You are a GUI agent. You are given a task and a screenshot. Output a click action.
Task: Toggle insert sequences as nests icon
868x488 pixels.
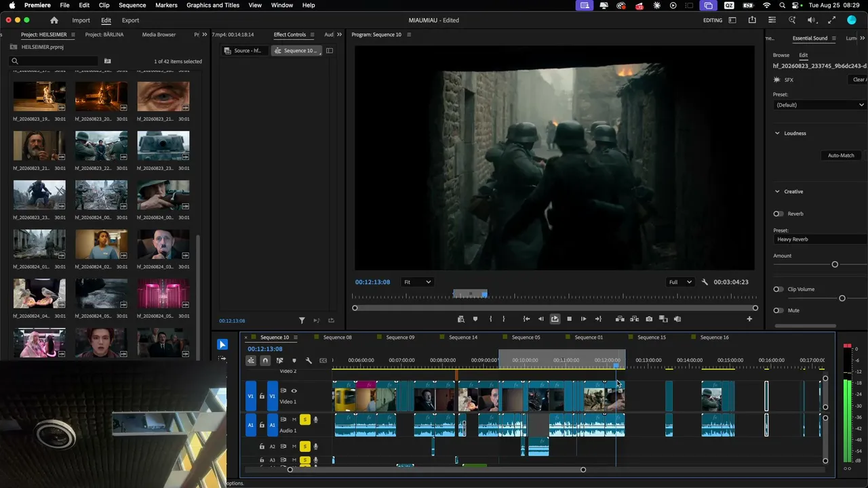(251, 361)
